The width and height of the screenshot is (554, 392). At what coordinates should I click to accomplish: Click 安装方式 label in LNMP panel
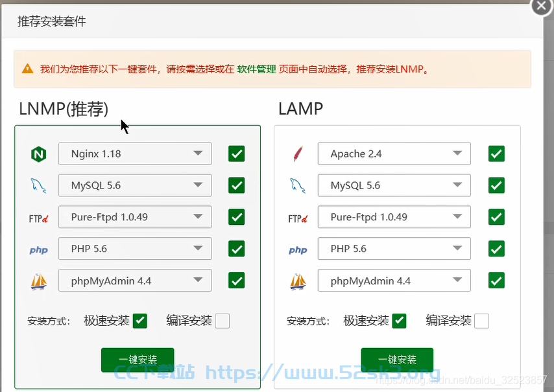pos(49,321)
